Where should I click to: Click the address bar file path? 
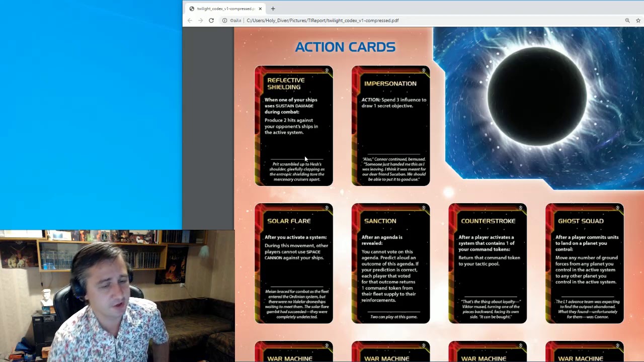tap(323, 21)
